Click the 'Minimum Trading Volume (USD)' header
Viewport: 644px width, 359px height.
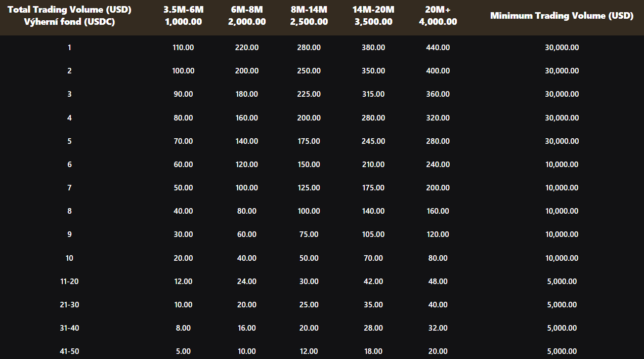pyautogui.click(x=562, y=16)
